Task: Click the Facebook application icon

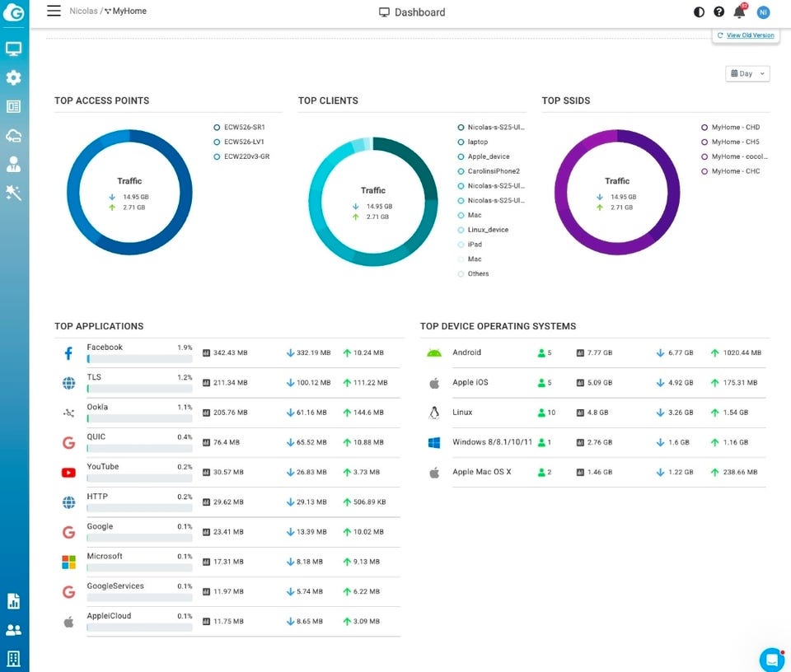Action: (68, 353)
